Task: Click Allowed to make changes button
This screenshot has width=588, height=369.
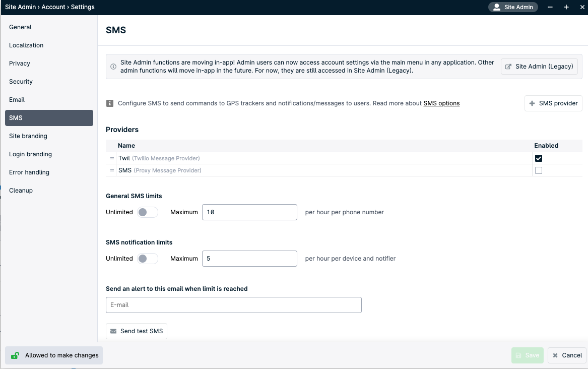Action: pos(54,355)
